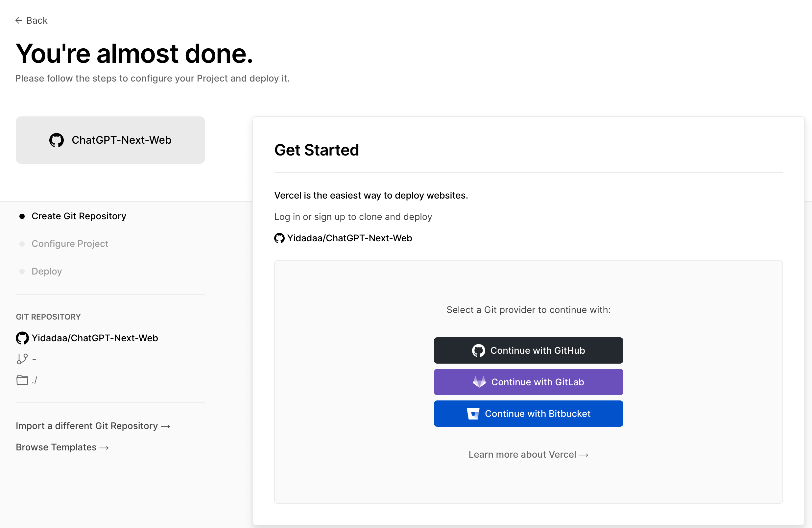The width and height of the screenshot is (812, 528).
Task: Select the Configure Project step
Action: click(x=70, y=243)
